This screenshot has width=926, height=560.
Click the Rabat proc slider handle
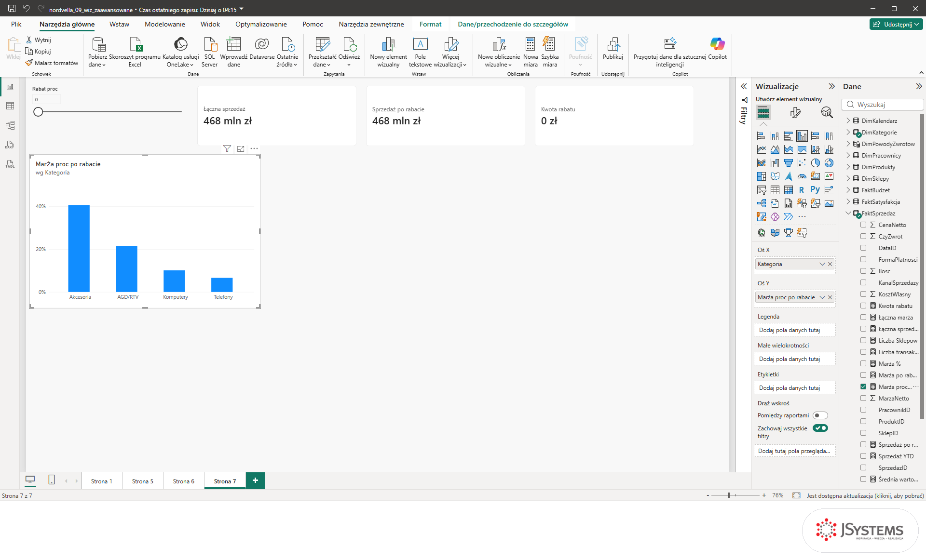(38, 112)
